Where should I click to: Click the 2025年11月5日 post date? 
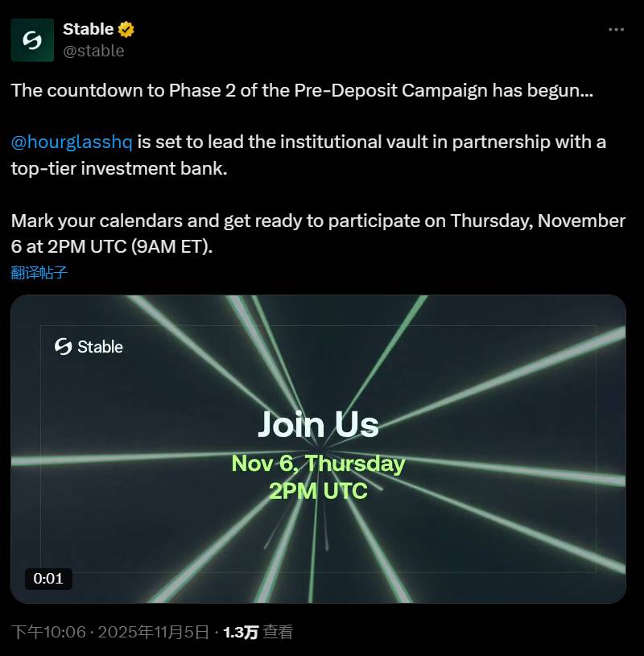point(154,632)
